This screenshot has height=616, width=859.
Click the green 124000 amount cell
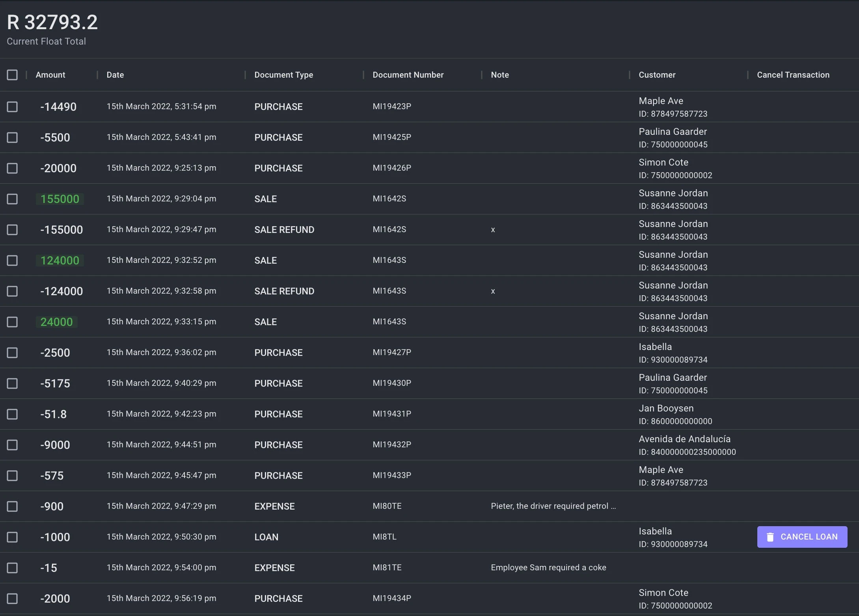click(60, 261)
